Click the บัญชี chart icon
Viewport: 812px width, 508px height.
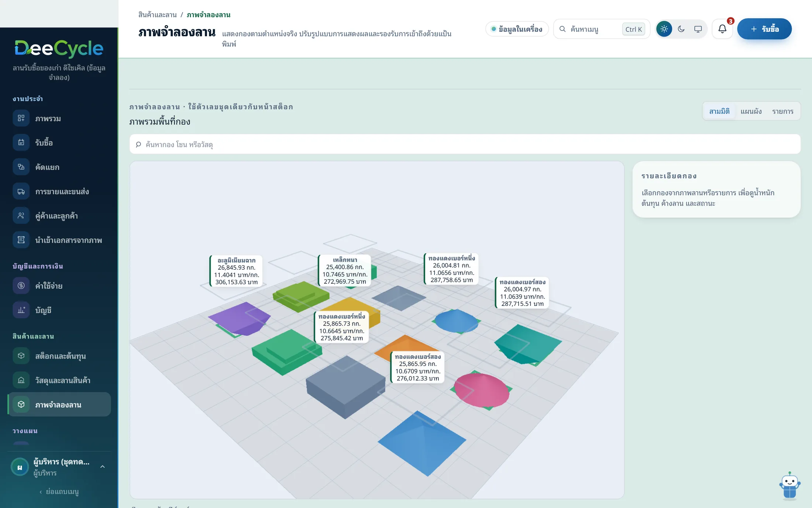coord(21,310)
